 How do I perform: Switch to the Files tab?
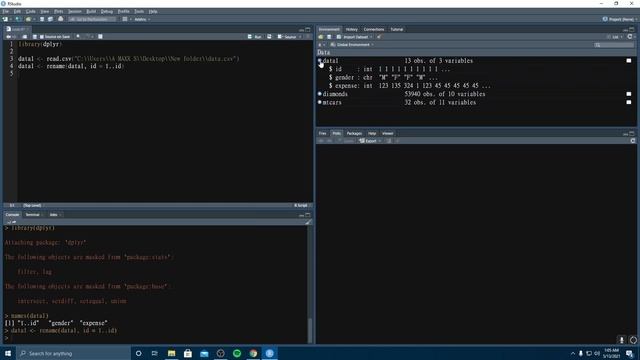click(x=322, y=133)
